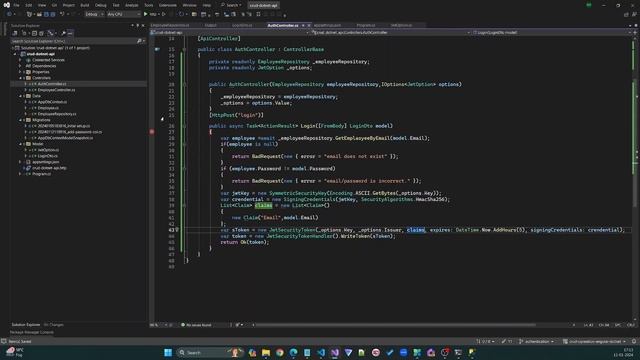Collapse the Migrations folder
The image size is (640, 360).
pos(20,120)
